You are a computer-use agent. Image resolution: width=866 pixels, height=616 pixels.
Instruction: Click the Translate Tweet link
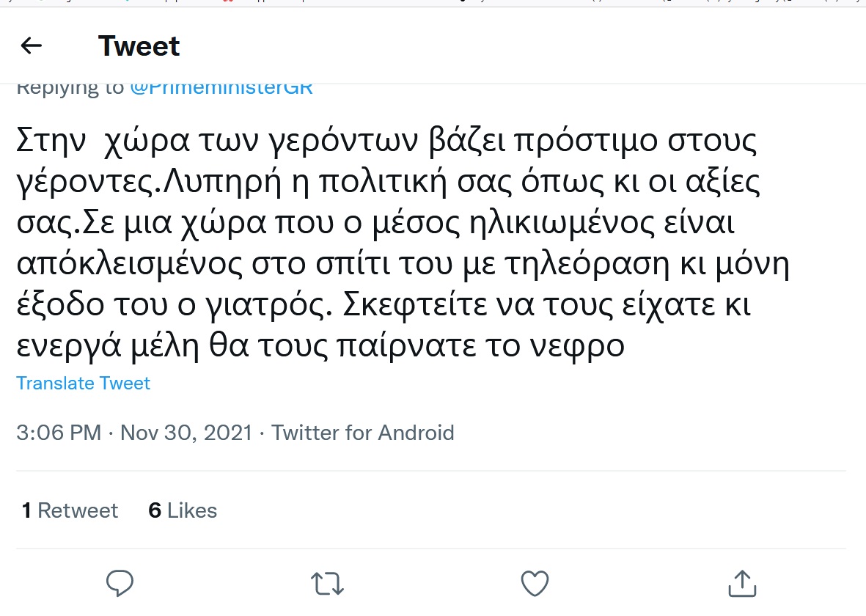pyautogui.click(x=83, y=384)
